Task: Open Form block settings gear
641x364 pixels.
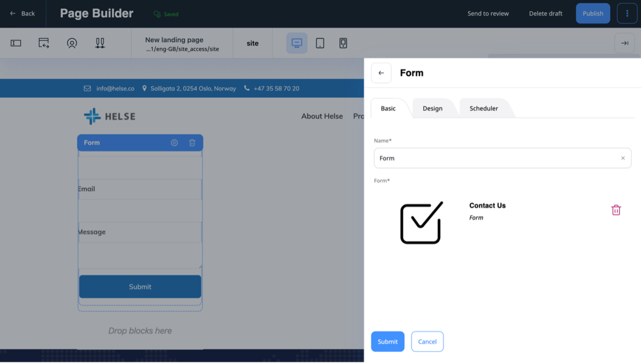Action: click(174, 143)
